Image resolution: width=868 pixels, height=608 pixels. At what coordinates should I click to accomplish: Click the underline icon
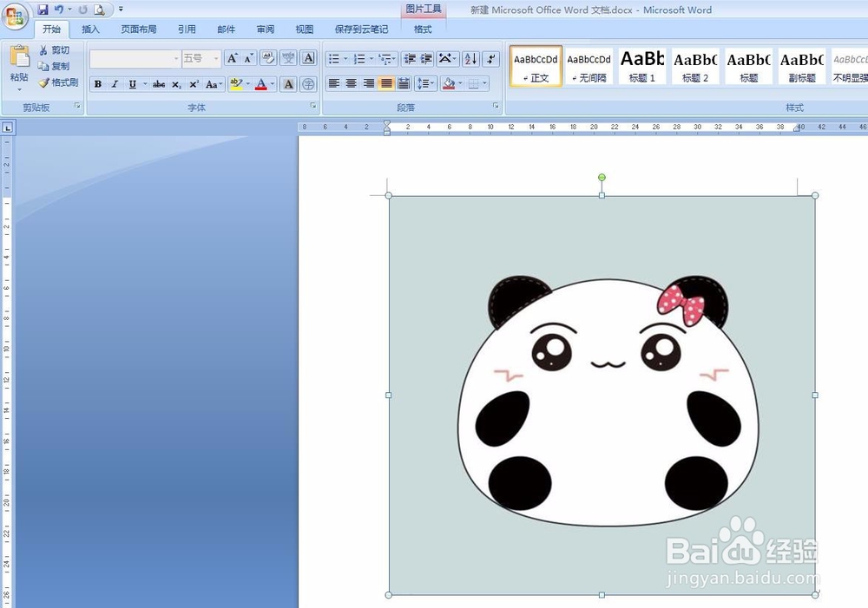click(131, 84)
